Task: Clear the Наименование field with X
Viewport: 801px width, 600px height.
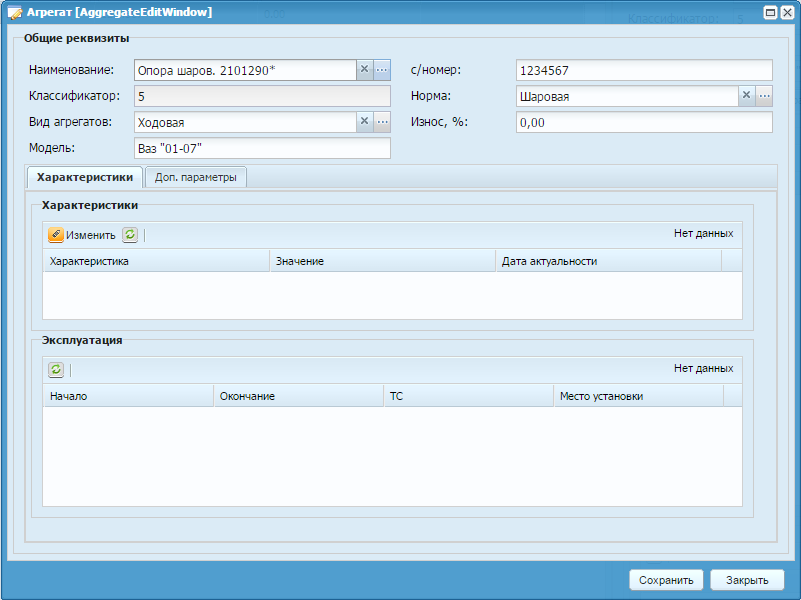Action: [x=364, y=70]
